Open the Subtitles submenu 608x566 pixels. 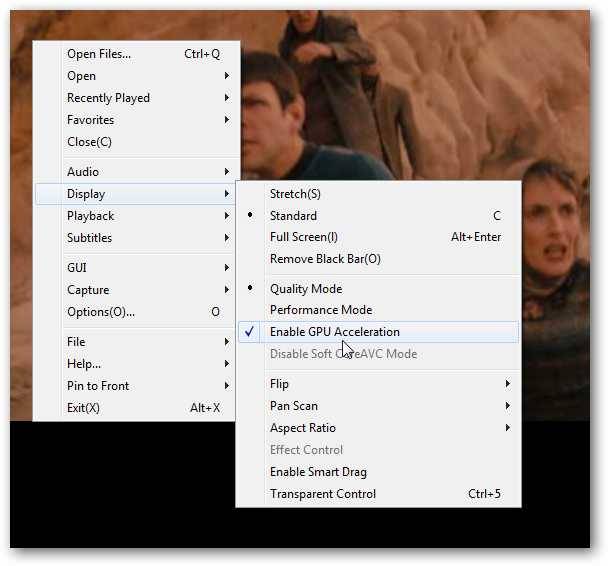[135, 238]
